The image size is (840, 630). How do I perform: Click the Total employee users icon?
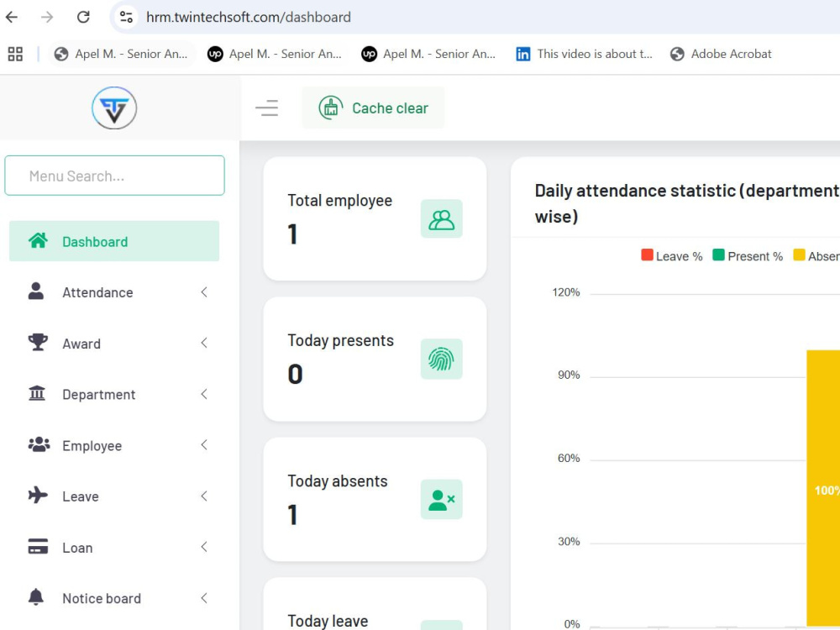pos(442,219)
